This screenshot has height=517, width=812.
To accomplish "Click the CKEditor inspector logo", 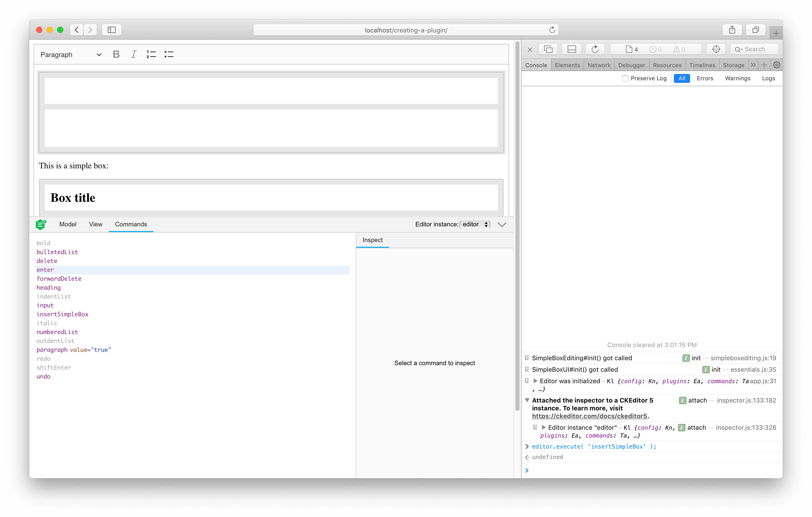I will click(x=41, y=224).
